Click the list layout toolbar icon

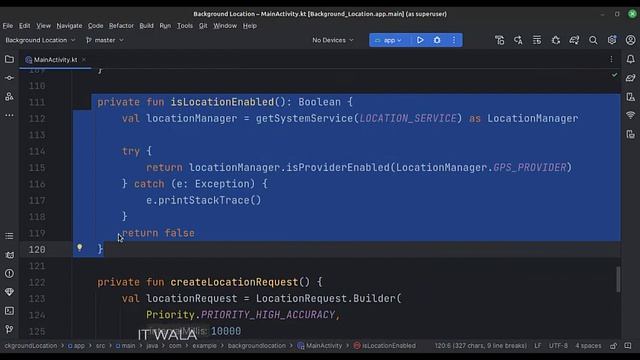pos(537,40)
